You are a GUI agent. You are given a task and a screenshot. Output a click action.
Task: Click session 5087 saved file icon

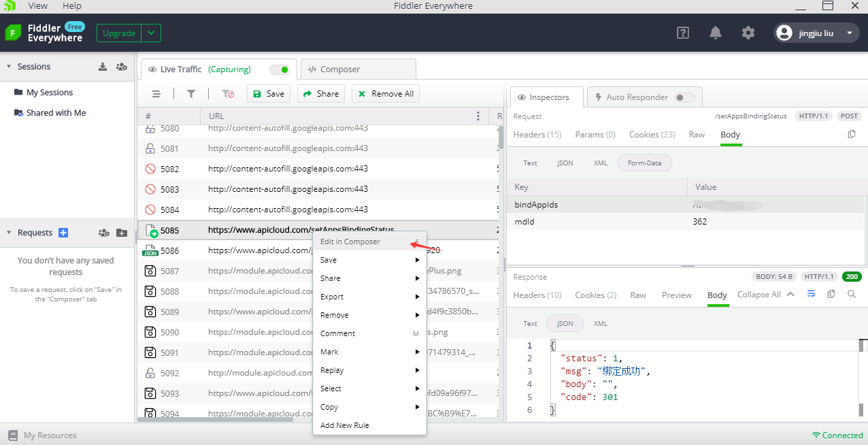tap(150, 271)
